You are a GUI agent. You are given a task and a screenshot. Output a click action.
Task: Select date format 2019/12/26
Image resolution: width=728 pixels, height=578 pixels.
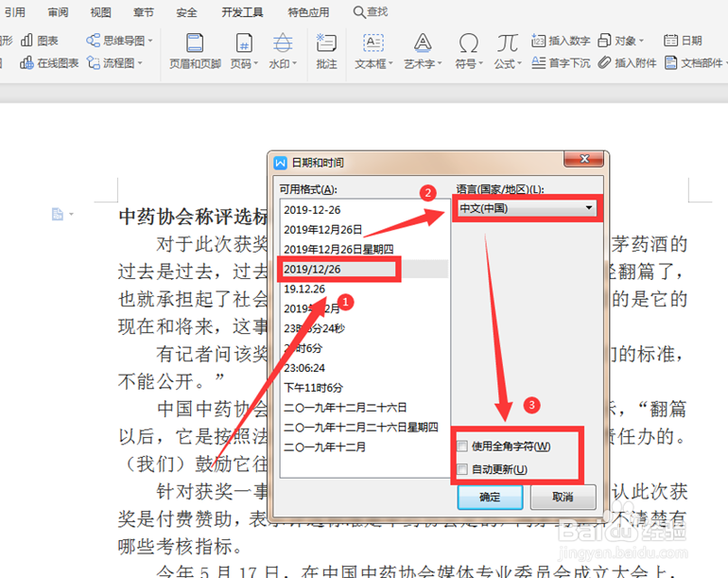[364, 270]
